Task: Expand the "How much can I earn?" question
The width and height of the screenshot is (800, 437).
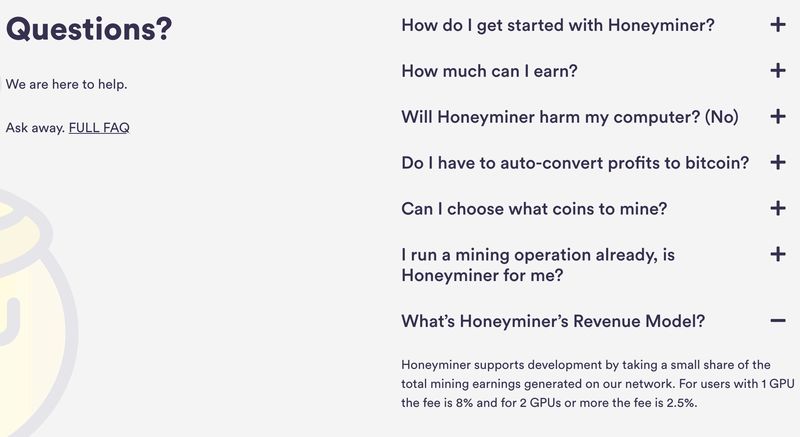Action: coord(489,71)
